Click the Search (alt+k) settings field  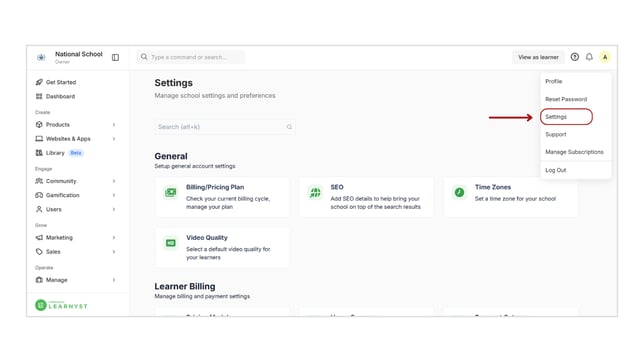pos(225,127)
